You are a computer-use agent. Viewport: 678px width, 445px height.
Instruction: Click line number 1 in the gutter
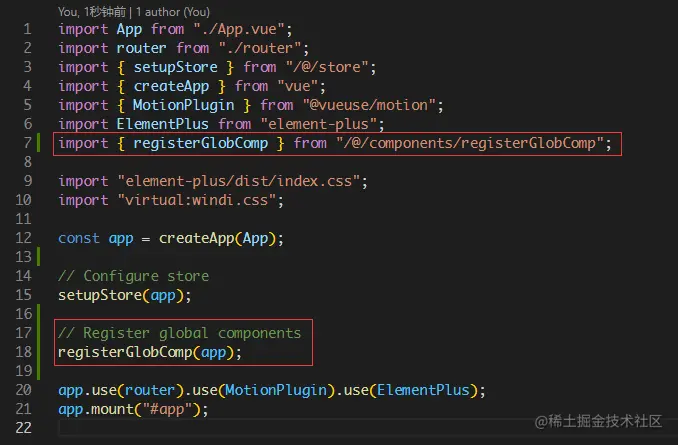(x=27, y=29)
